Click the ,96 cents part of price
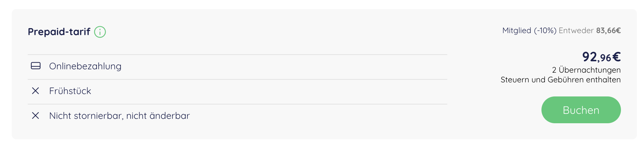The height and width of the screenshot is (144, 644). pyautogui.click(x=604, y=58)
